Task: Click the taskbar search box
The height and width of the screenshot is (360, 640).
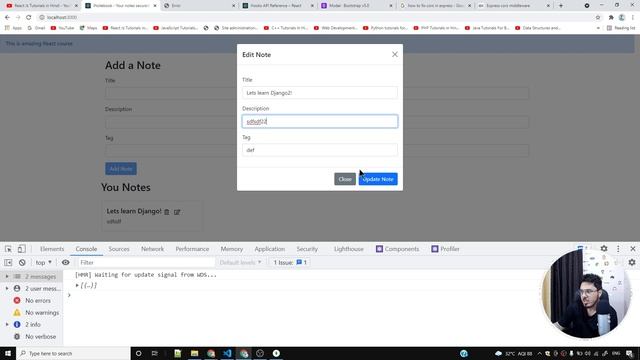Action: [x=73, y=353]
